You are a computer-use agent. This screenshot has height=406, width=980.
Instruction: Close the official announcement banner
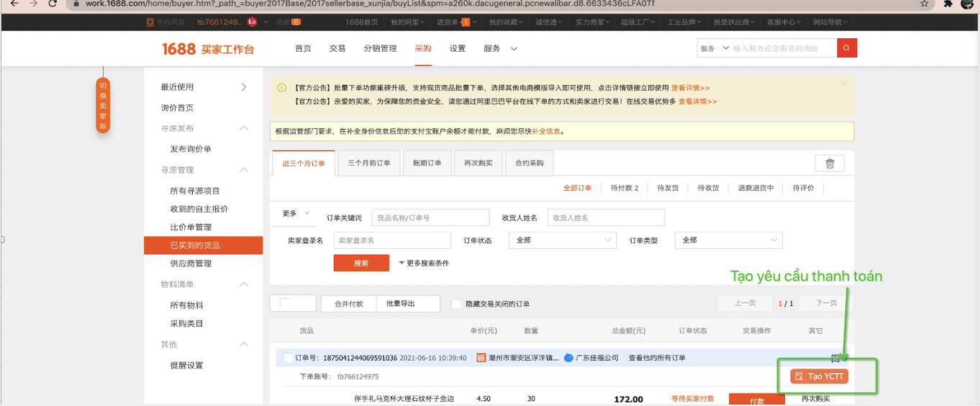coord(843,84)
